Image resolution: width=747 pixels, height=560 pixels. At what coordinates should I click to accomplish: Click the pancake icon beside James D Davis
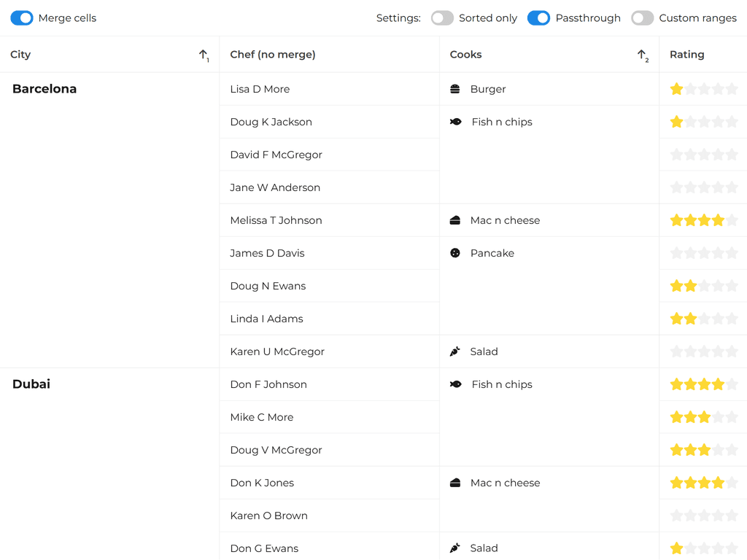click(455, 253)
